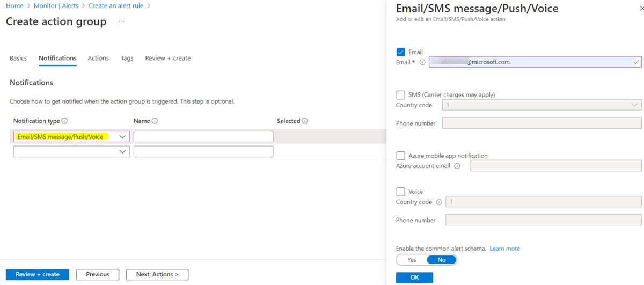
Task: Click info icon next to Voice Country code
Action: click(x=439, y=202)
